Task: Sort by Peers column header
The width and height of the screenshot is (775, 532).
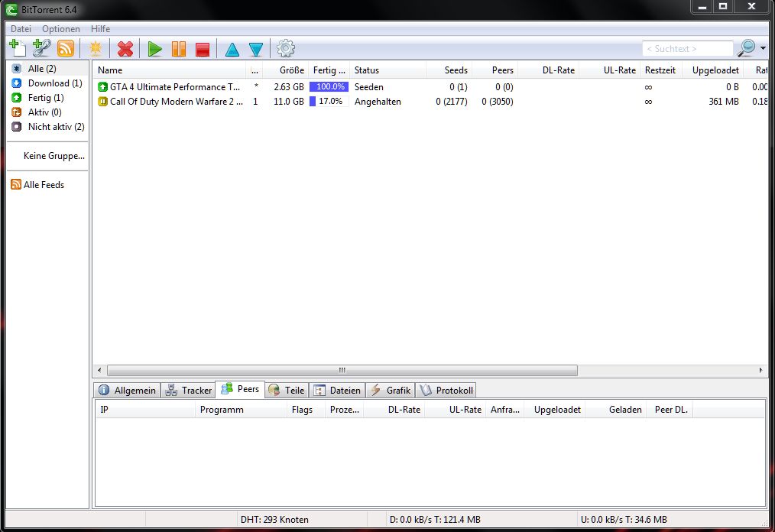Action: coord(495,70)
